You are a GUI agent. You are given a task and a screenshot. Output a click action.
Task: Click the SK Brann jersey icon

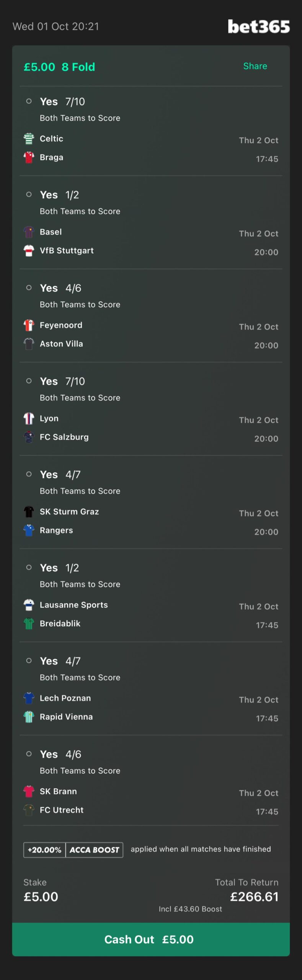pyautogui.click(x=29, y=791)
